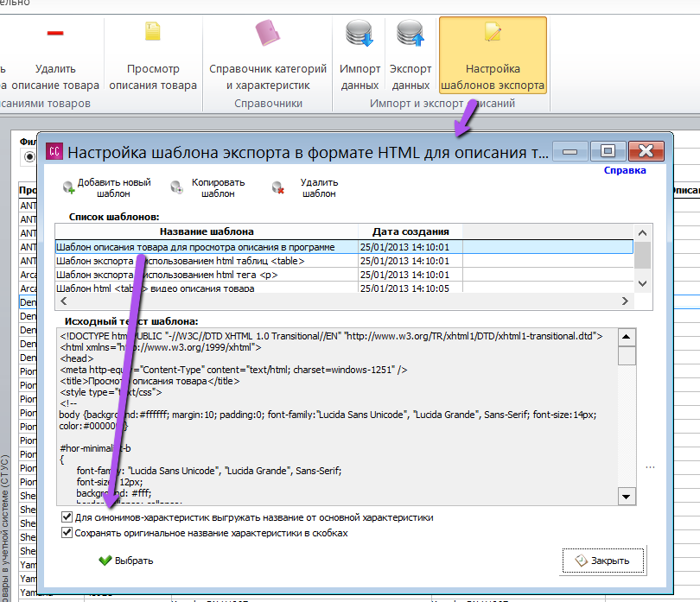Click creation date of html table template
700x602 pixels.
point(404,261)
